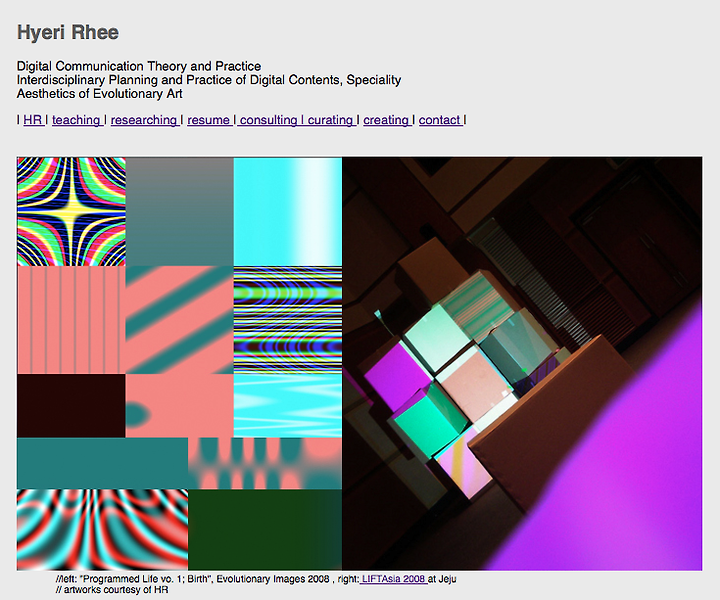Click the pink tile with teal oval
The image size is (720, 600).
point(180,406)
